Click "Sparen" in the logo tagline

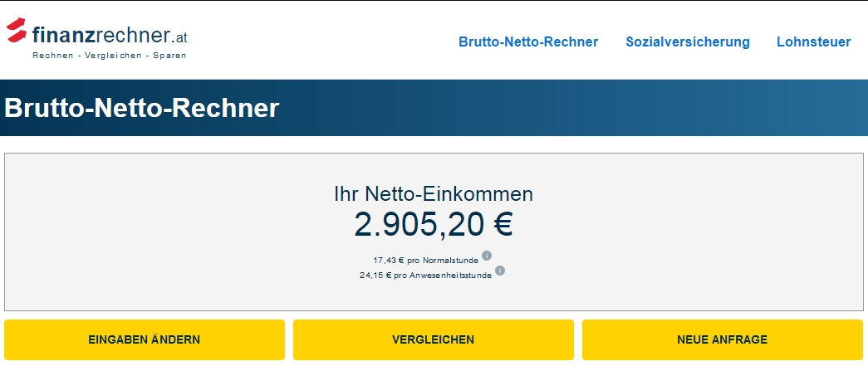click(170, 56)
